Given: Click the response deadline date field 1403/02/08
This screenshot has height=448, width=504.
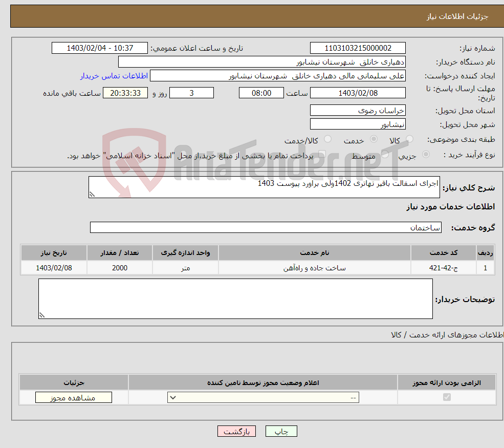Looking at the screenshot, I should tap(358, 93).
